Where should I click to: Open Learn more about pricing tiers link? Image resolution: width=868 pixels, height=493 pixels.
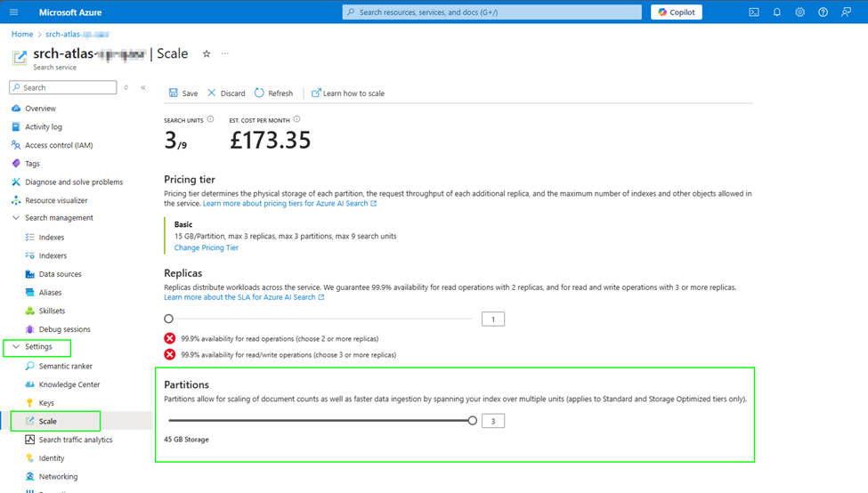(x=289, y=204)
